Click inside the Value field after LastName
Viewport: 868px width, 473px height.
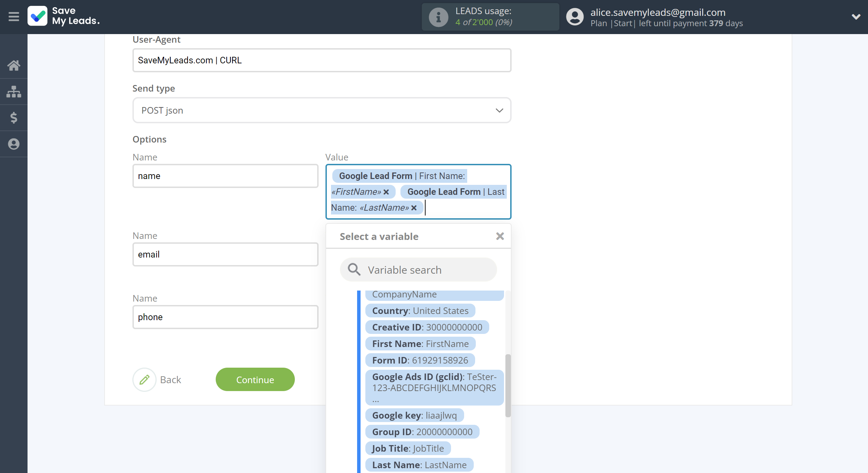click(x=464, y=208)
